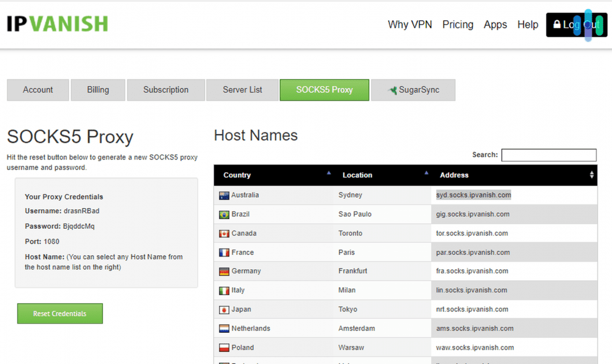Click the padlock icon on Log Out
Viewport: 612px width, 364px height.
(x=557, y=24)
